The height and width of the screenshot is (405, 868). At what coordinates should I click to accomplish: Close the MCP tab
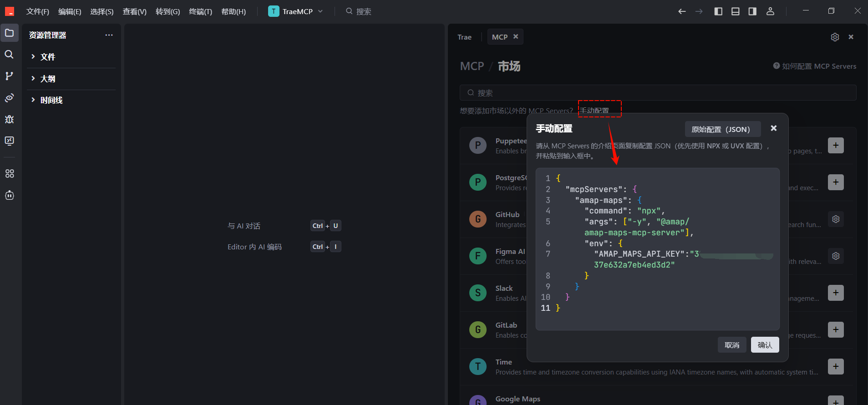coord(516,37)
